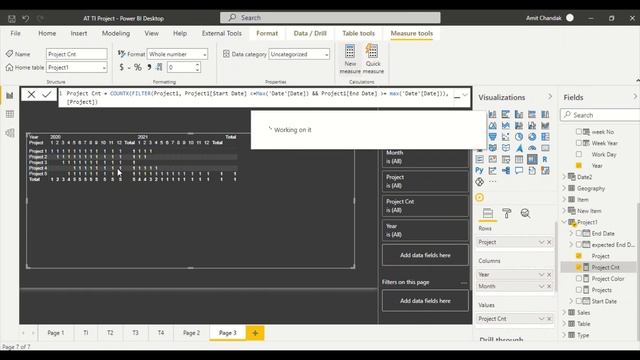Select the decomposition tree visual icon
640x360 pixels.
pos(506,171)
